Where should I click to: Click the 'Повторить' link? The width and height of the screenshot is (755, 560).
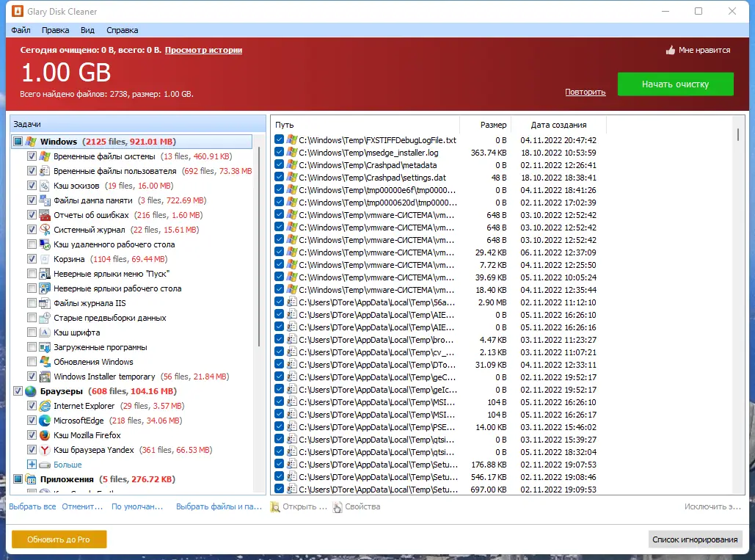[585, 92]
